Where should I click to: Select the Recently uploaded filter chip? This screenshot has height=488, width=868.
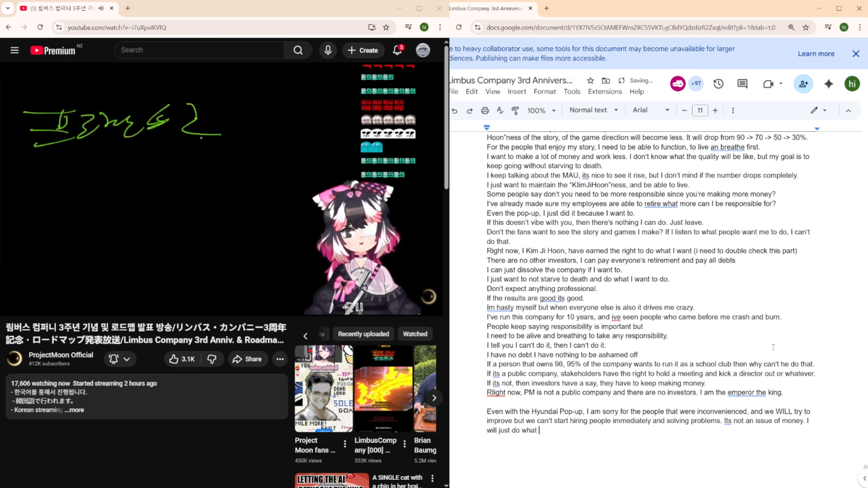point(363,334)
